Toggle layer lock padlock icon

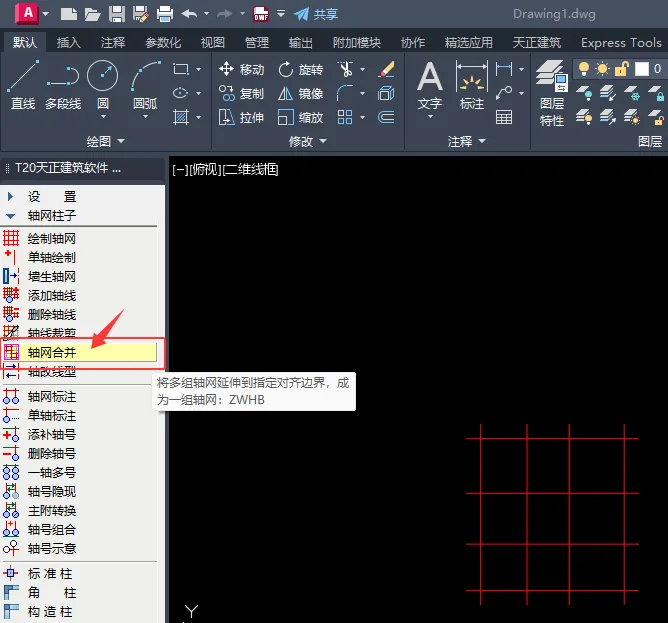[x=622, y=69]
